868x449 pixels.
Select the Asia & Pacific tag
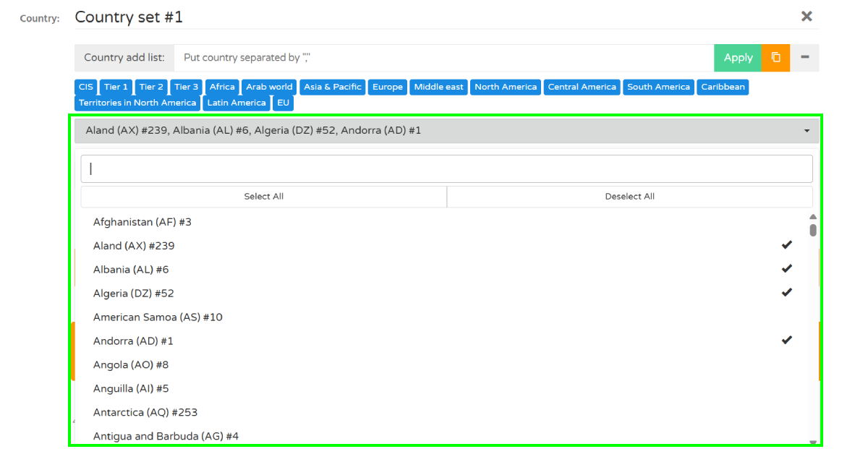(333, 87)
